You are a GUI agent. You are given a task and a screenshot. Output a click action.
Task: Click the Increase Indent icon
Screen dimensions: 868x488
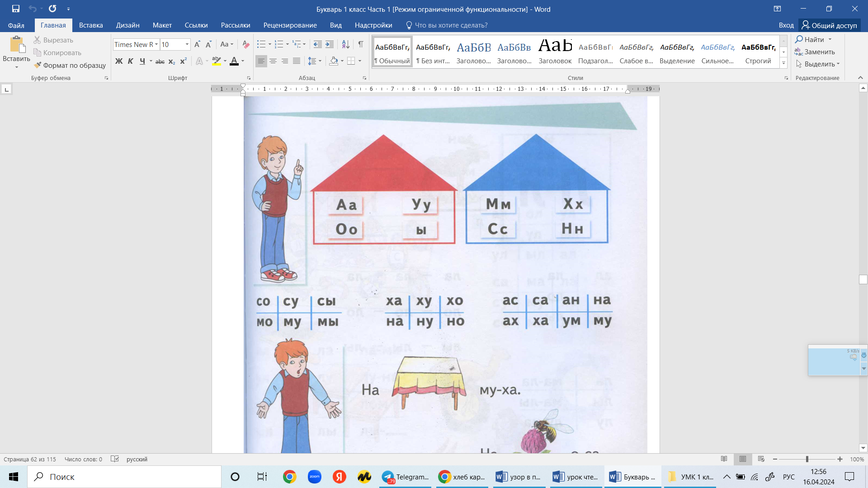[x=330, y=44]
